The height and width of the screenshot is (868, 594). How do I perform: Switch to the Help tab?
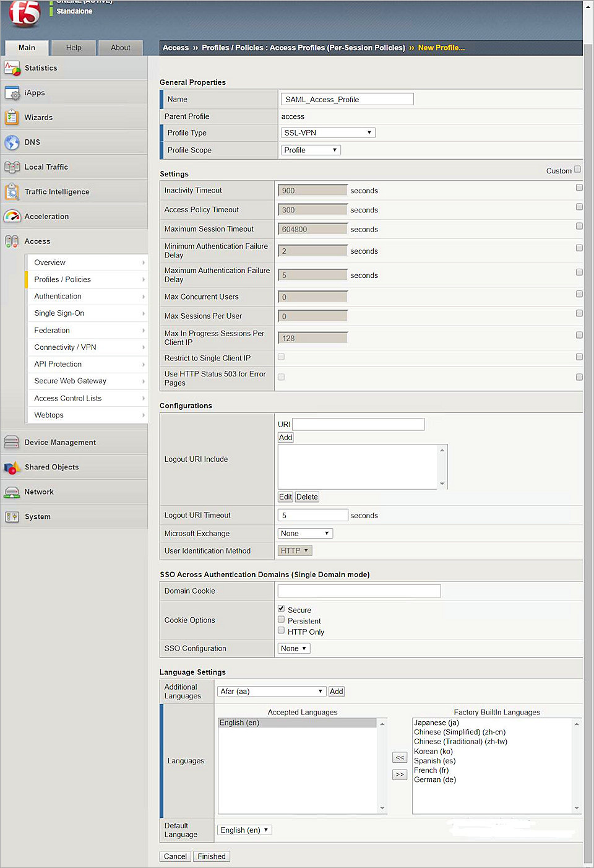click(x=74, y=48)
